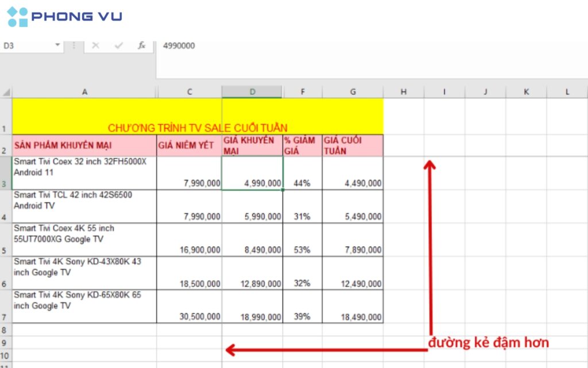Select row 9 header
Image resolution: width=588 pixels, height=368 pixels.
pyautogui.click(x=6, y=343)
